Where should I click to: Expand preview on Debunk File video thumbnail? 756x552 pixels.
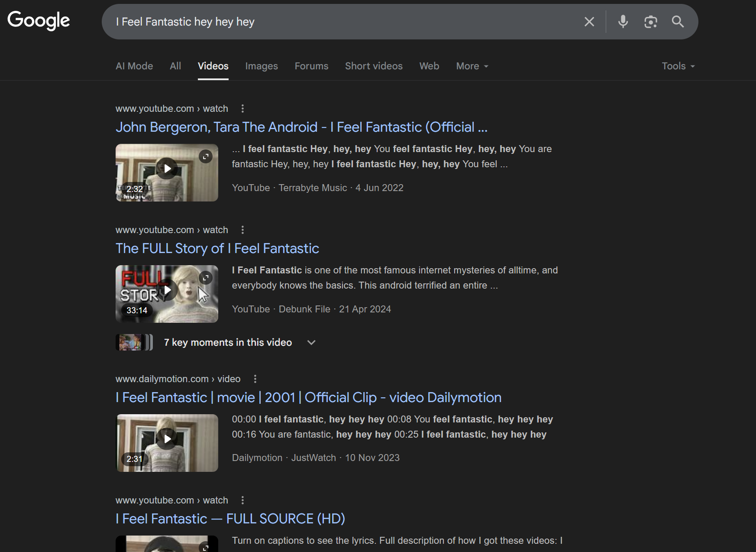[x=206, y=278]
